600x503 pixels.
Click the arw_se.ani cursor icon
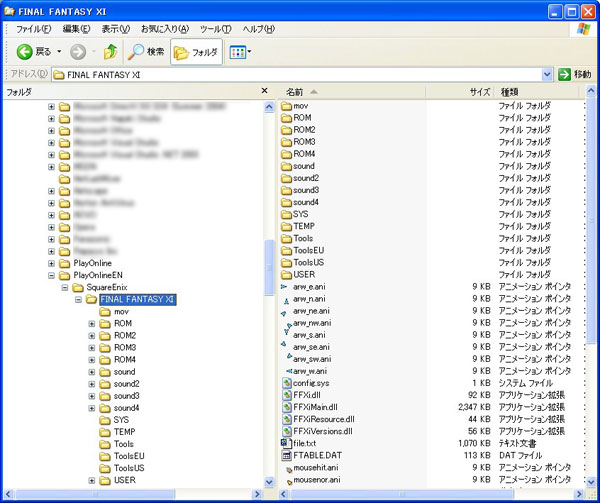coord(284,344)
